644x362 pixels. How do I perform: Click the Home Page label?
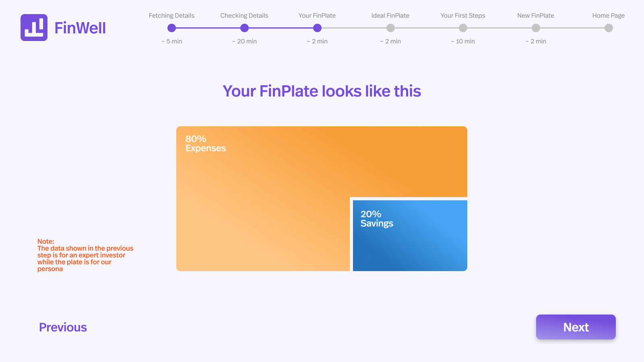(x=608, y=16)
